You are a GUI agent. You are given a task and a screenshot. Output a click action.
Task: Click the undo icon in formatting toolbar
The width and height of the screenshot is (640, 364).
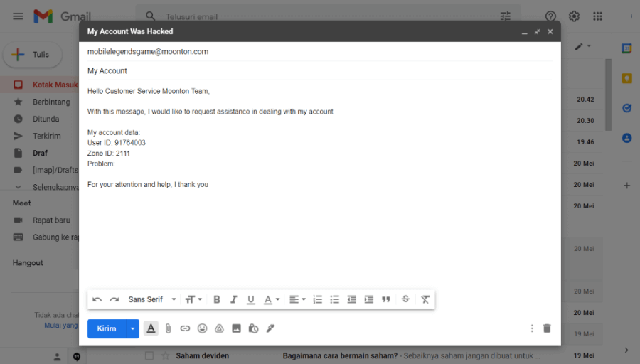(x=97, y=299)
